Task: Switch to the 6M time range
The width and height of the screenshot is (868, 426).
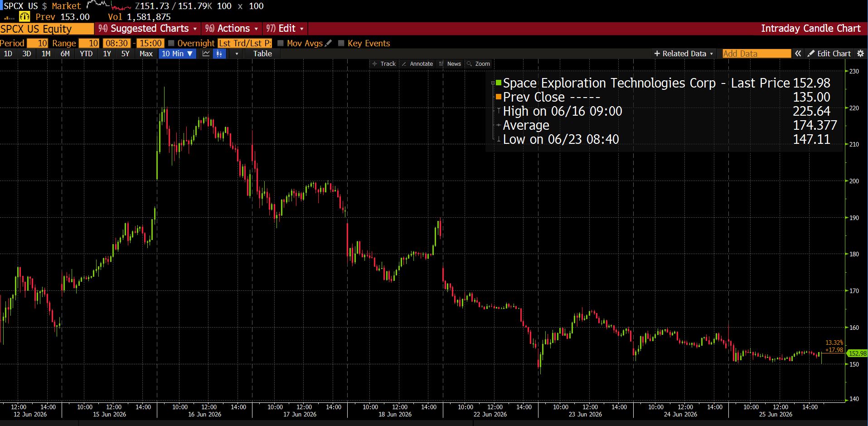Action: [x=65, y=54]
